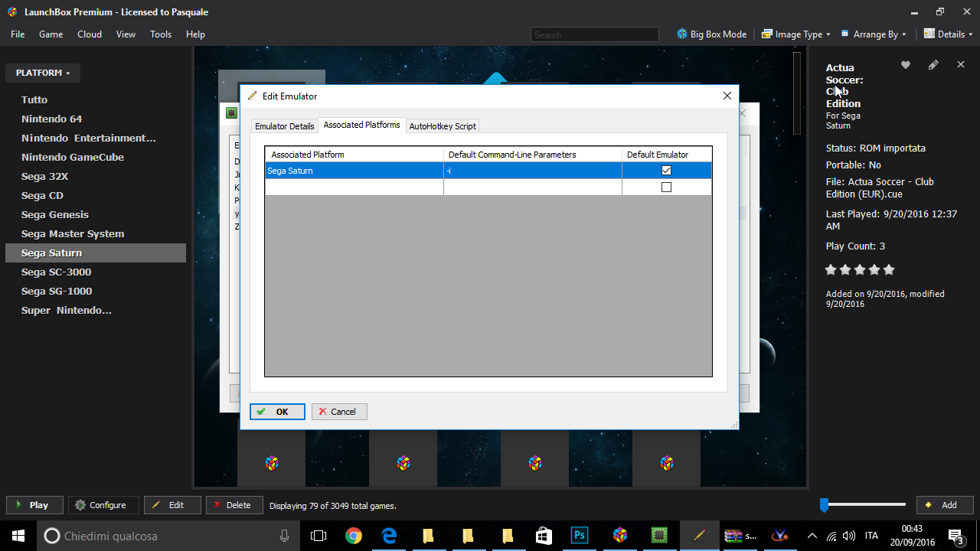Image resolution: width=980 pixels, height=551 pixels.
Task: Expand the PLATFORM filter dropdown
Action: point(43,73)
